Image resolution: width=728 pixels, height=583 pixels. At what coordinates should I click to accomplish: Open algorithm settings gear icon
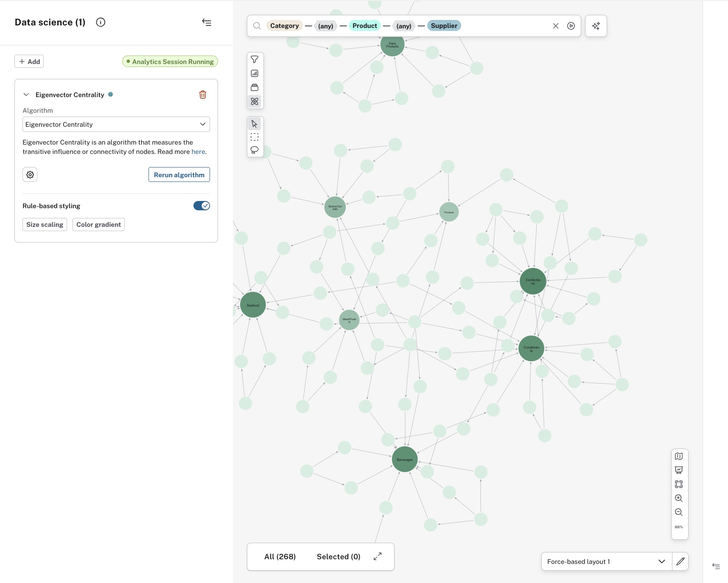point(30,175)
